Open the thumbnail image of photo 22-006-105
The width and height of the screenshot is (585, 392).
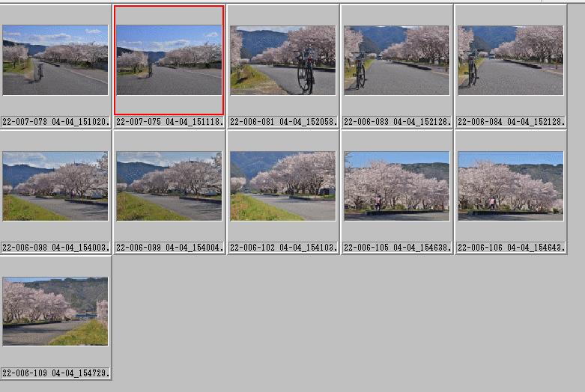coord(396,186)
